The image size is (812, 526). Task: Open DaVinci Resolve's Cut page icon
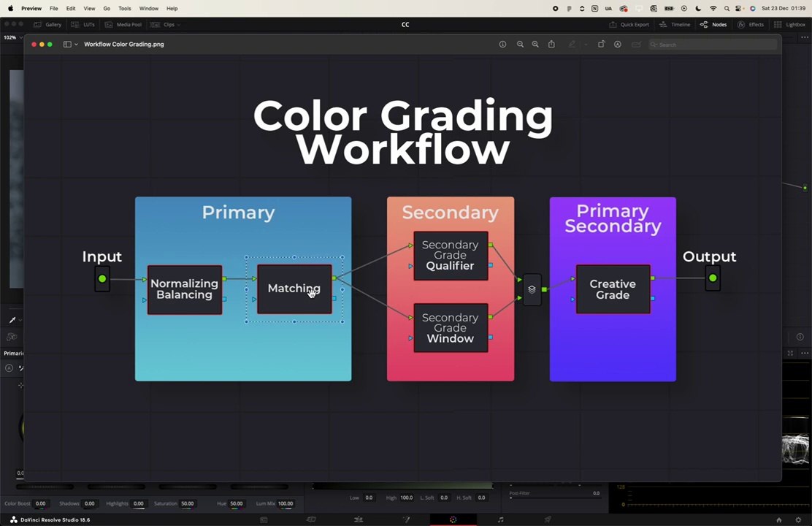(x=311, y=519)
